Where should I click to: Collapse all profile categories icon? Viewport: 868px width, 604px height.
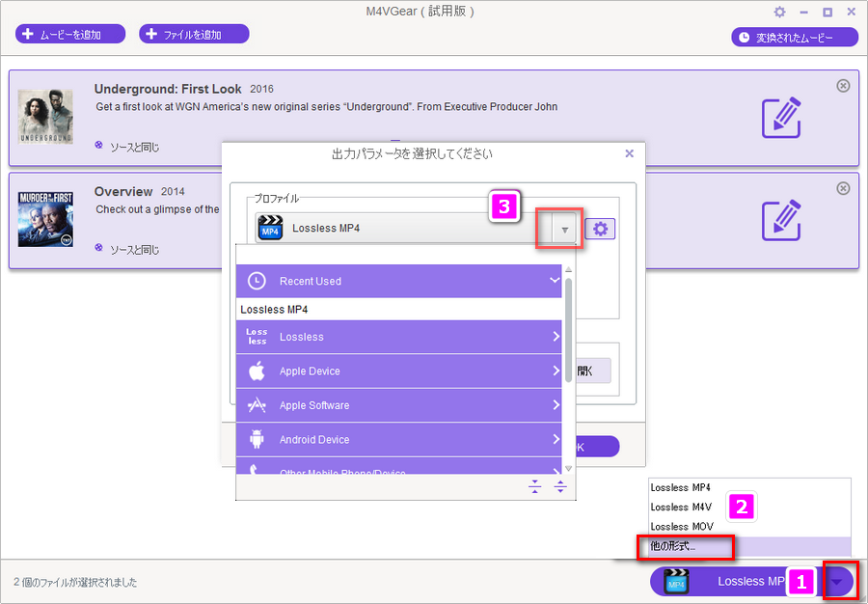(x=534, y=486)
